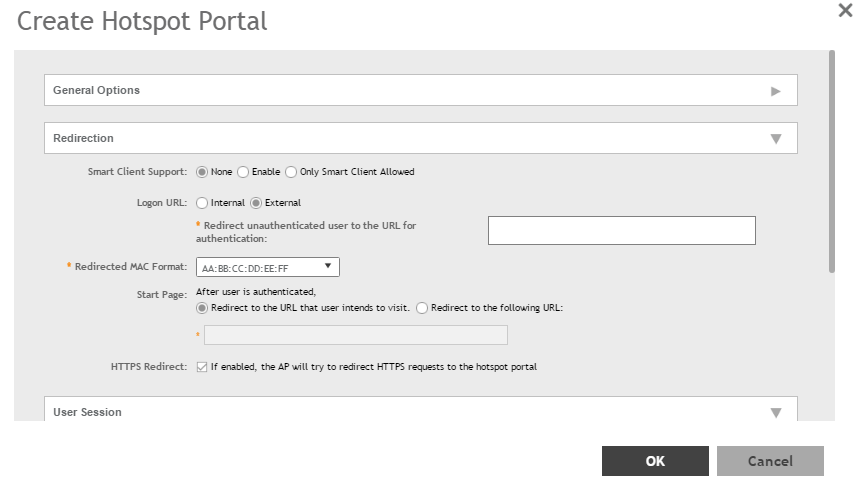Screen dimensions: 857x484
Task: Click the OK button
Action: pos(655,461)
